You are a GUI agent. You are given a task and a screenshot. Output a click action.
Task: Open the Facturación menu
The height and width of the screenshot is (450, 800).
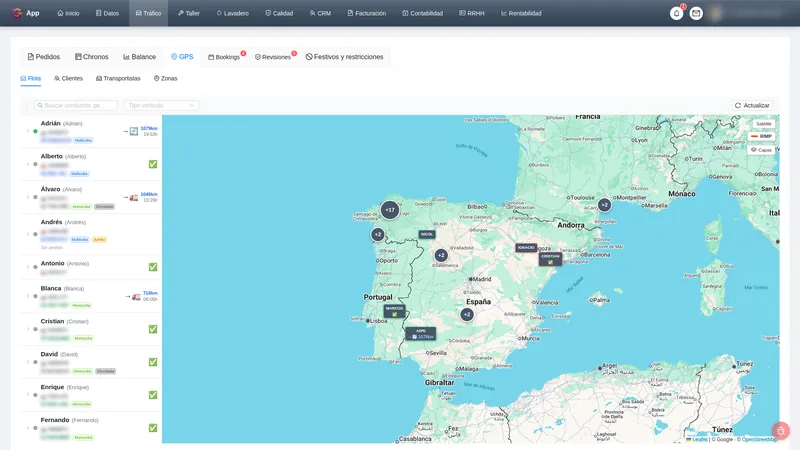tap(367, 13)
